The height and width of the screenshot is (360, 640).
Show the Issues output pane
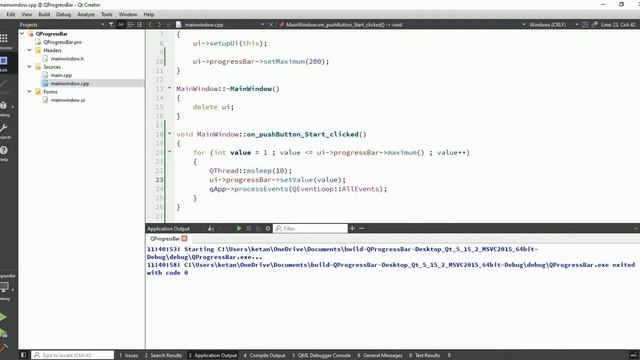click(x=129, y=355)
